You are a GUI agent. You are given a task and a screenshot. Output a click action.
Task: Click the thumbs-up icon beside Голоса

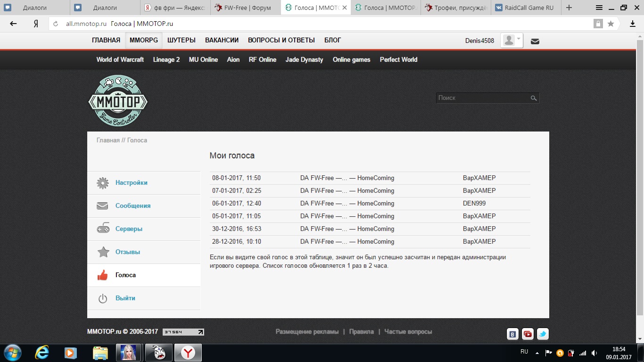102,275
